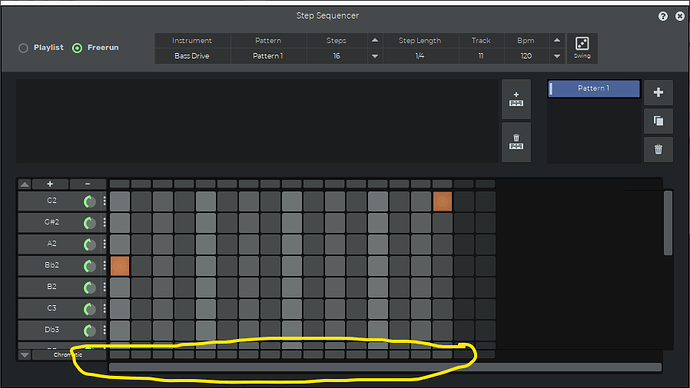Turn off the active G2 step 16
690x388 pixels.
click(x=442, y=201)
